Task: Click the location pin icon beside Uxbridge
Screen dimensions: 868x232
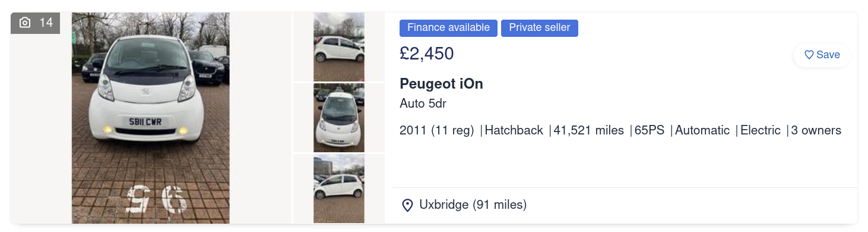Action: (407, 205)
